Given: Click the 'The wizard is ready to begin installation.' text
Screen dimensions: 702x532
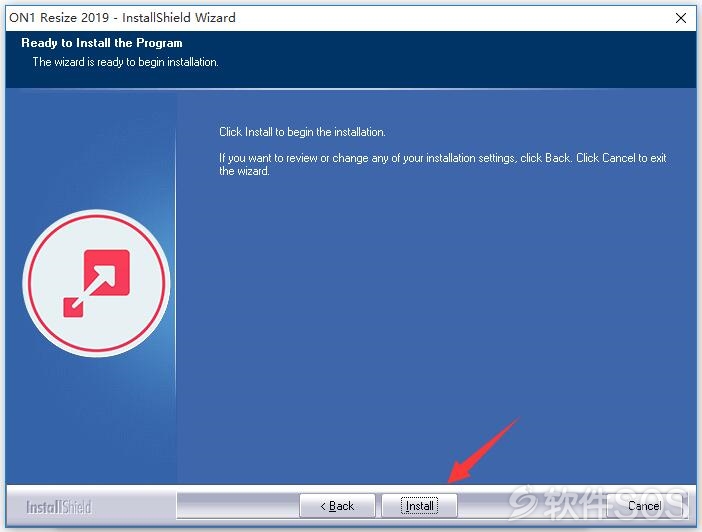Looking at the screenshot, I should (x=125, y=62).
